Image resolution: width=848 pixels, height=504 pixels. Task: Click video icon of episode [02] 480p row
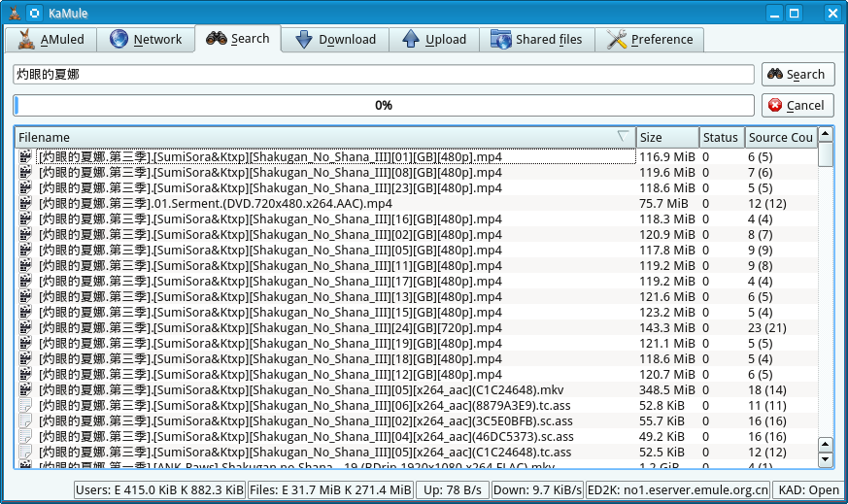point(25,235)
